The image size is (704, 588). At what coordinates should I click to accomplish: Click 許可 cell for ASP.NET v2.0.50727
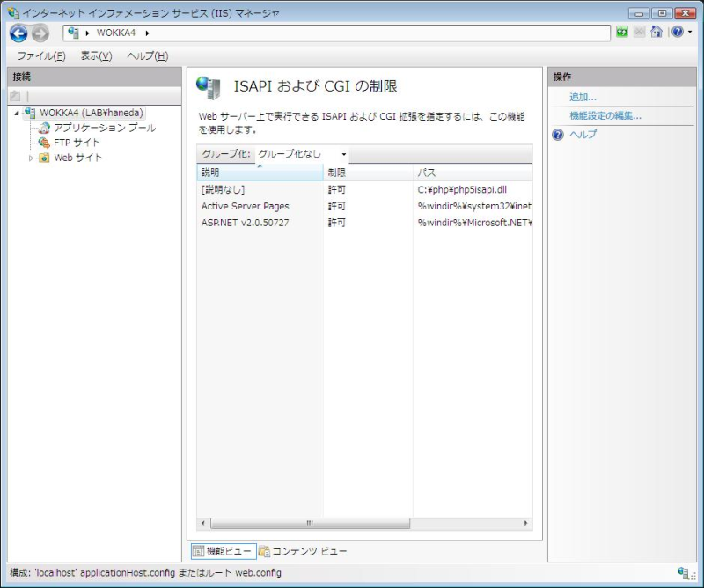(x=337, y=223)
